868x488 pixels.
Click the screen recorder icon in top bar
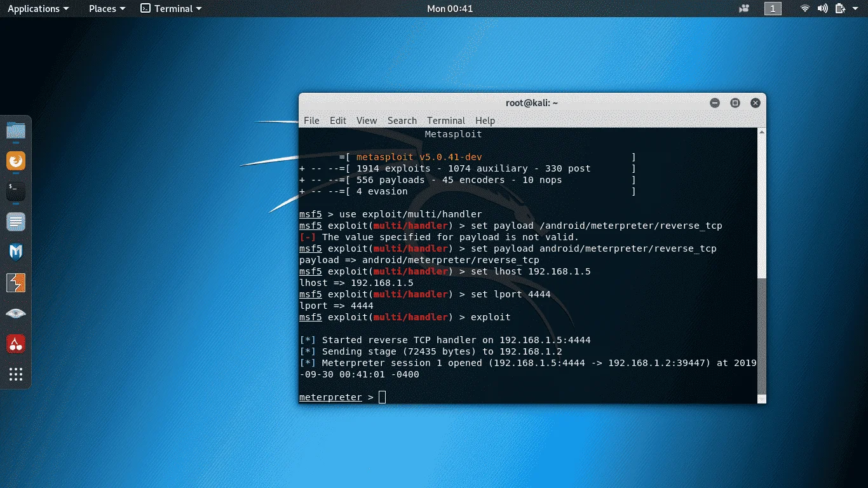pos(744,8)
